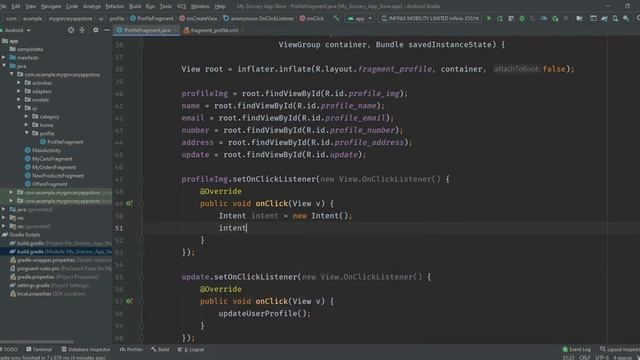Screen dimensions: 640x360
Task: Open the Event Log
Action: coord(576,349)
